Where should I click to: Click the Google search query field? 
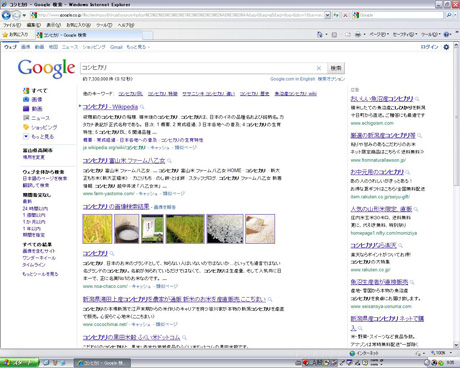(197, 68)
